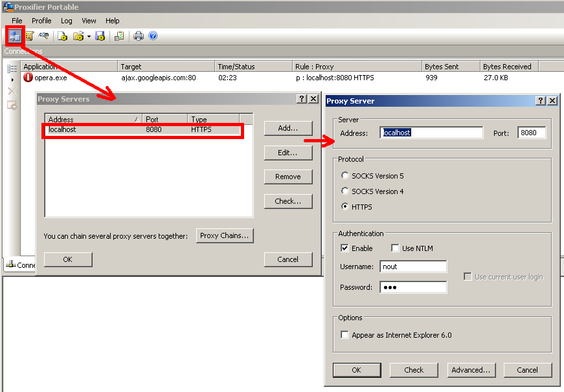The height and width of the screenshot is (392, 564).
Task: Click the Username input field
Action: 413,267
